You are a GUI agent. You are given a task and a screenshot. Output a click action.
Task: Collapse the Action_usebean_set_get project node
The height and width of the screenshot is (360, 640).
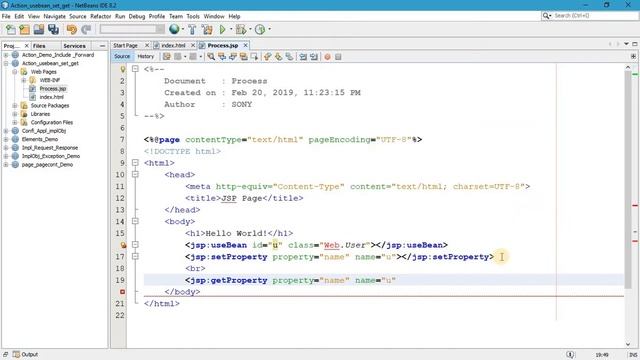(6, 64)
